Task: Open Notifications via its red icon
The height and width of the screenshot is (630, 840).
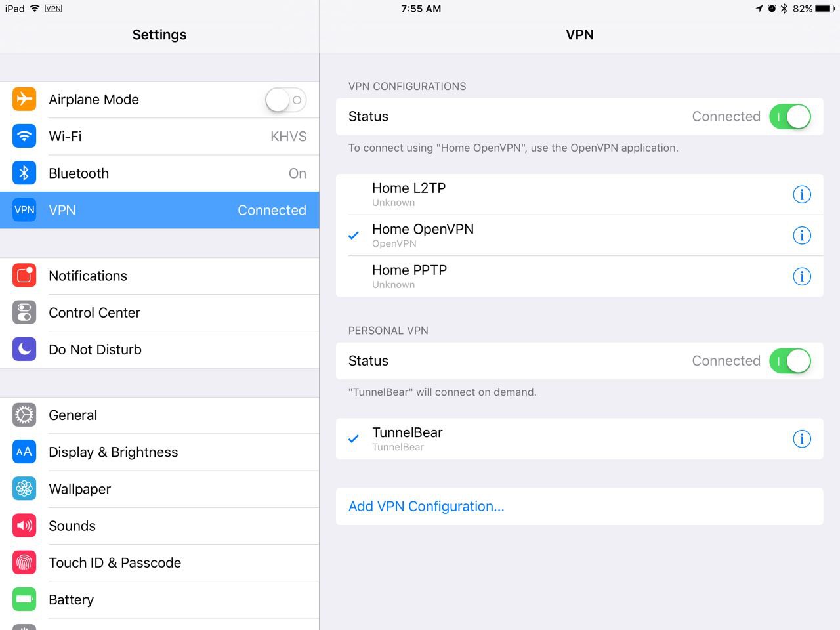Action: pos(24,276)
